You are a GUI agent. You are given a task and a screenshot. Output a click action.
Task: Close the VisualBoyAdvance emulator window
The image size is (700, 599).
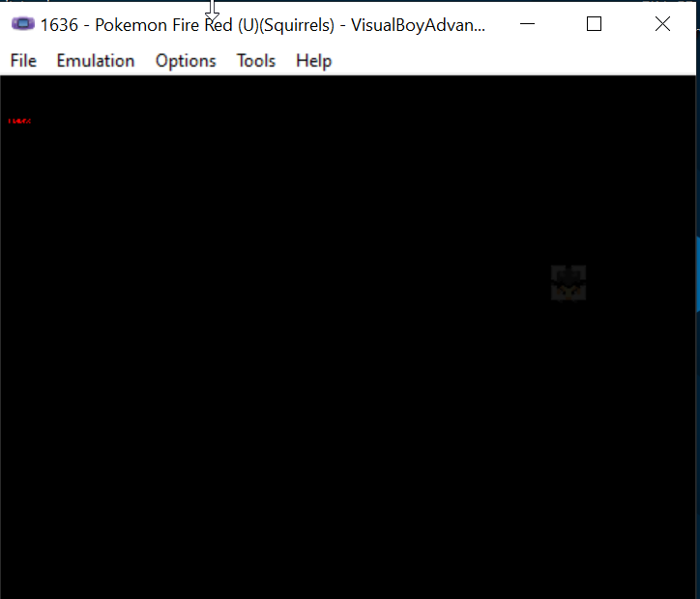(662, 25)
